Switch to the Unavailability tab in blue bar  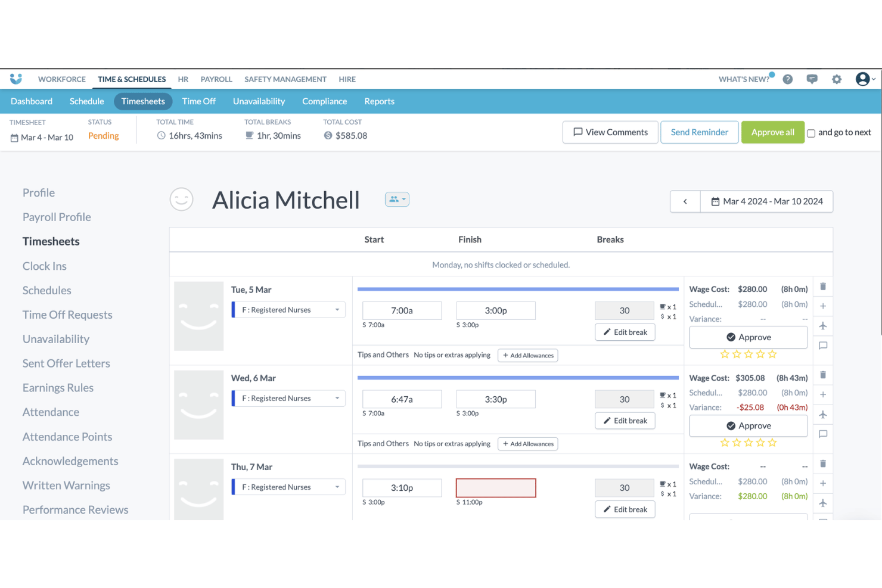[x=259, y=101]
